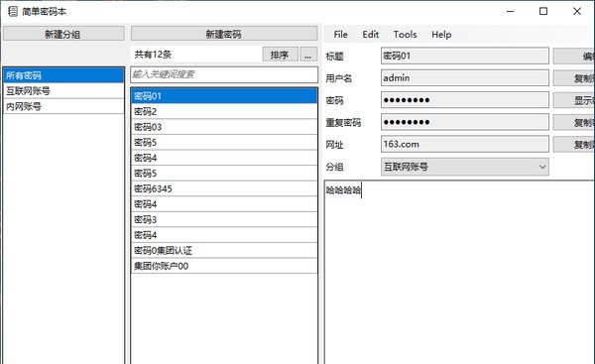
Task: Click the 复制 button beside 重复密码 field
Action: click(x=574, y=122)
